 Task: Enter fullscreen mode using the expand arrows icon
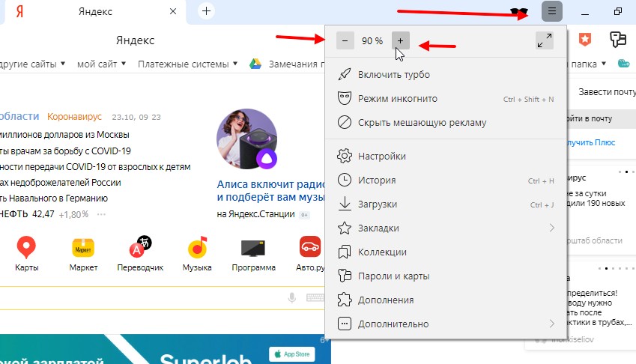(x=545, y=40)
